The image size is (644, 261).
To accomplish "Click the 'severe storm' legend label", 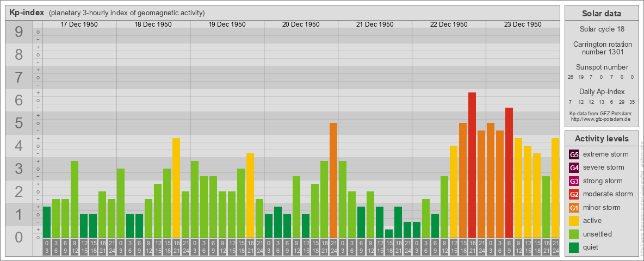I will point(604,167).
